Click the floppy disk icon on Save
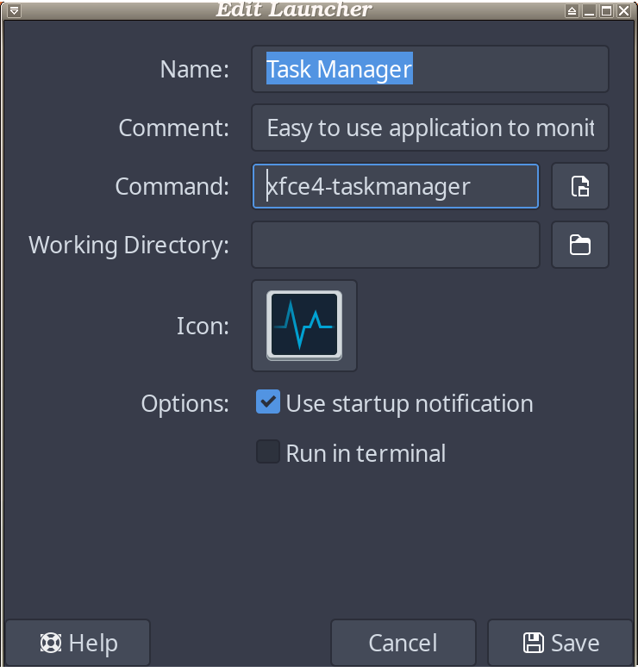 point(534,643)
